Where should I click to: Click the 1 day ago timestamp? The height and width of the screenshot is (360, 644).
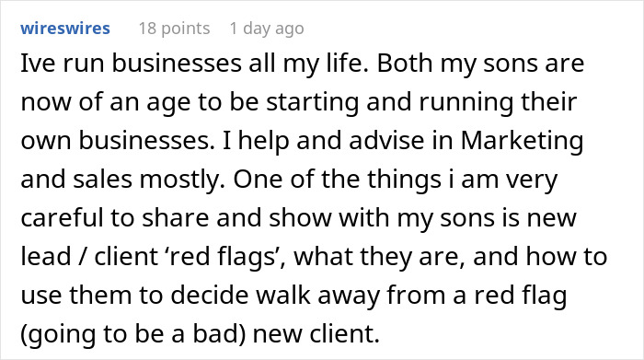point(267,29)
